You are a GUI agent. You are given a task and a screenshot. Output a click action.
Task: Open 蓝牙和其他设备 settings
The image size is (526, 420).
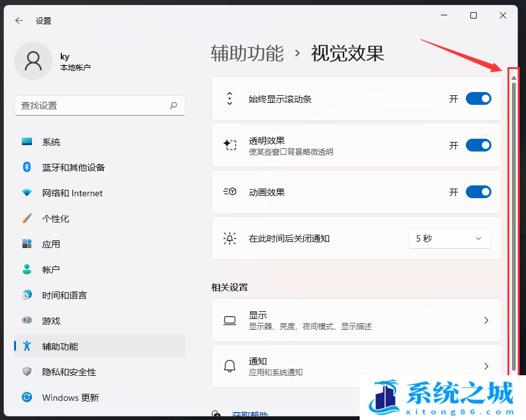73,167
